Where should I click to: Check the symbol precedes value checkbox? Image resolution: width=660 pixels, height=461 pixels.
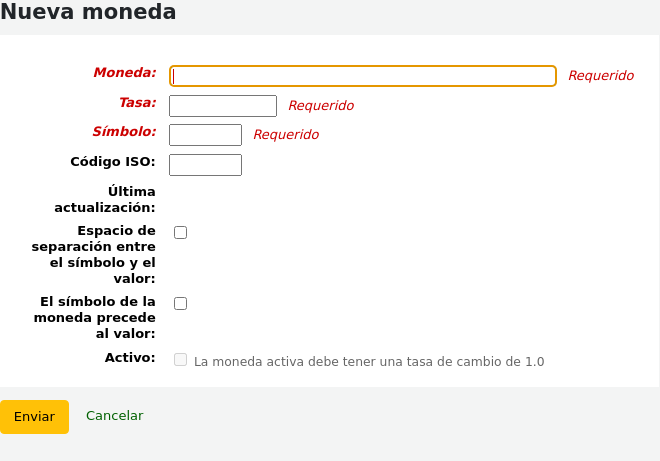[x=181, y=303]
